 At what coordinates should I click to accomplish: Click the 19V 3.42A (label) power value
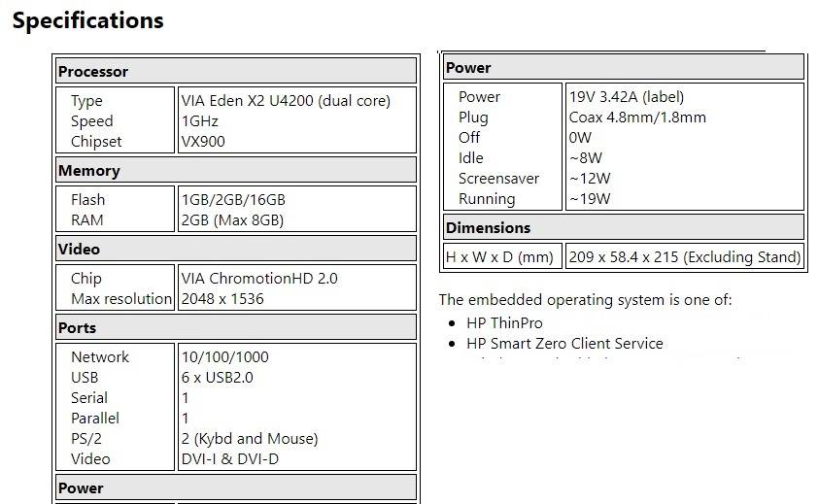[627, 97]
